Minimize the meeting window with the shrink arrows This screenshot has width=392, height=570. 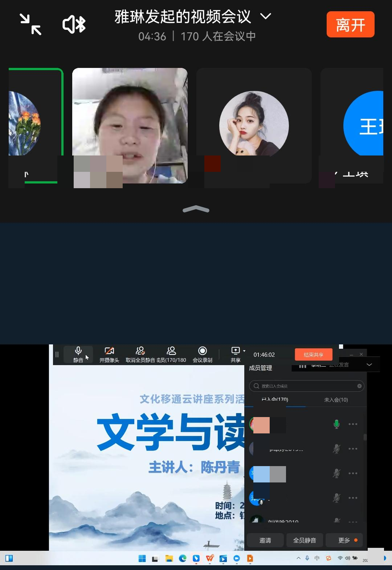point(30,24)
